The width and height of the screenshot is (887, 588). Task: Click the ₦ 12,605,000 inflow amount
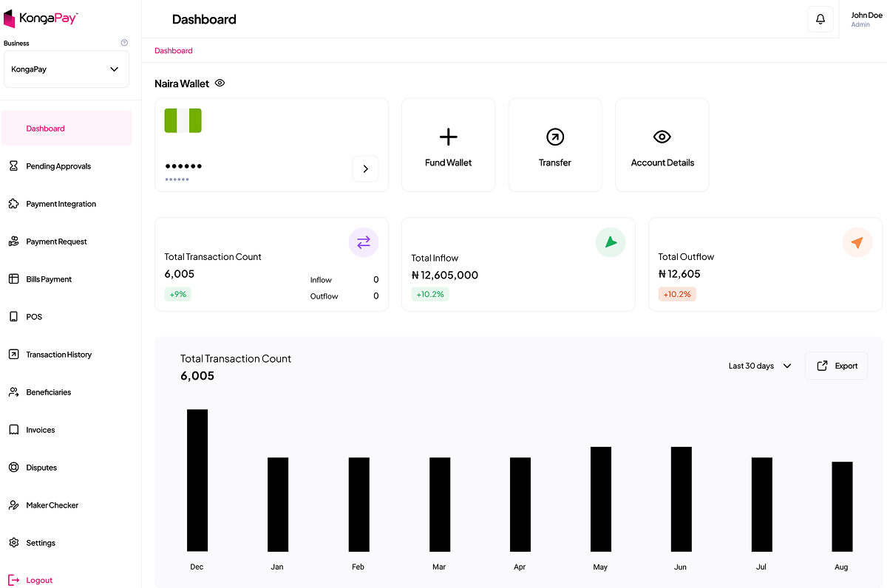point(445,275)
